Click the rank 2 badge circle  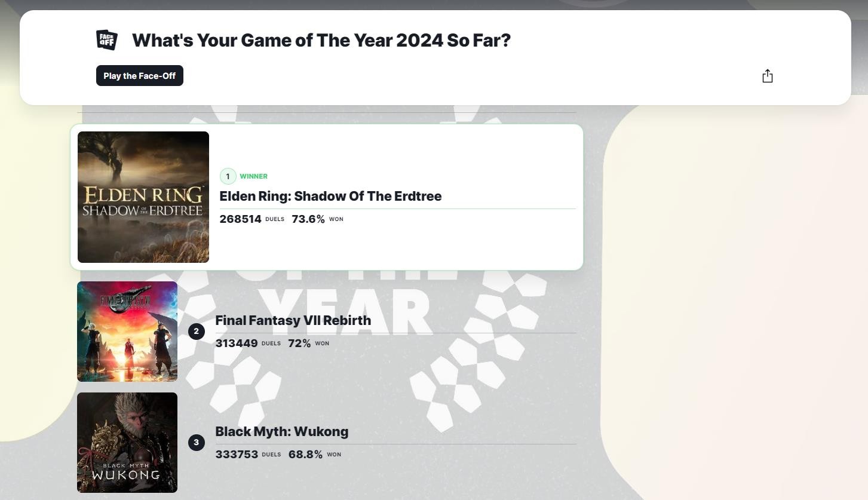tap(197, 332)
